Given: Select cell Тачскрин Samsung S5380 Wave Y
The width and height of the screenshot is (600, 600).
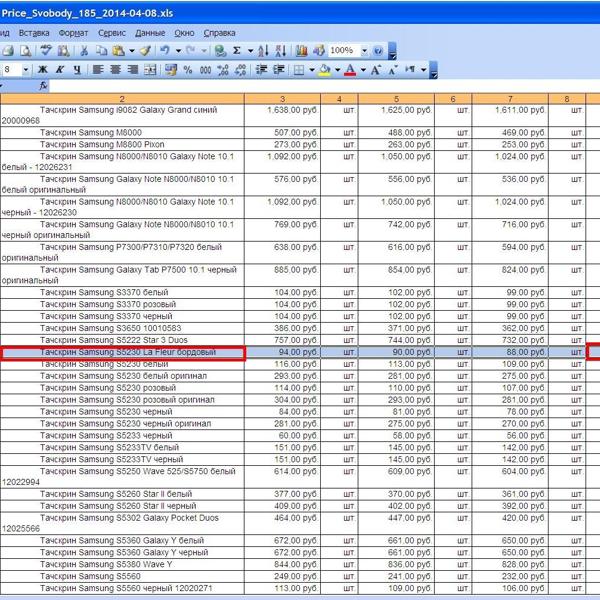Looking at the screenshot, I should (x=122, y=564).
